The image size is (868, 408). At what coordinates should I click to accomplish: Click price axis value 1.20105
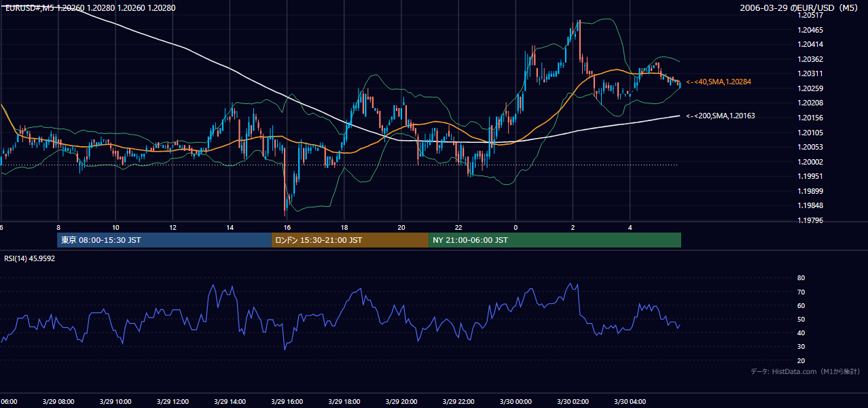(811, 133)
